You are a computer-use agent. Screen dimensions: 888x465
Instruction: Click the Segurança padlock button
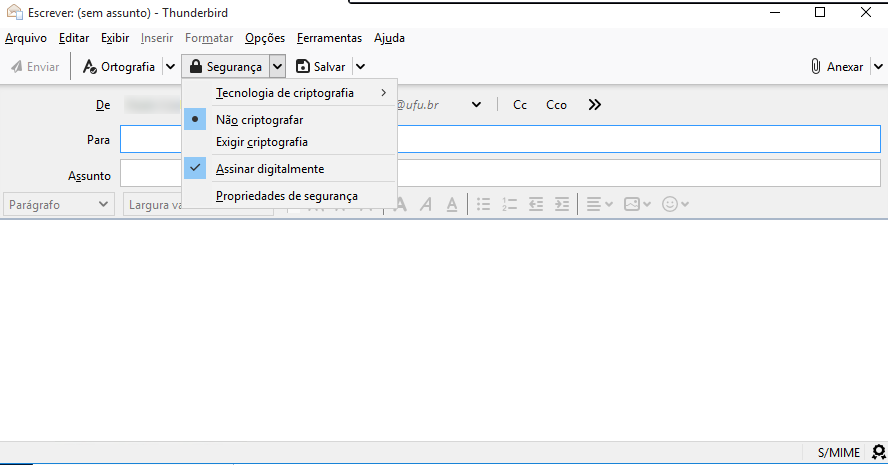tap(226, 67)
